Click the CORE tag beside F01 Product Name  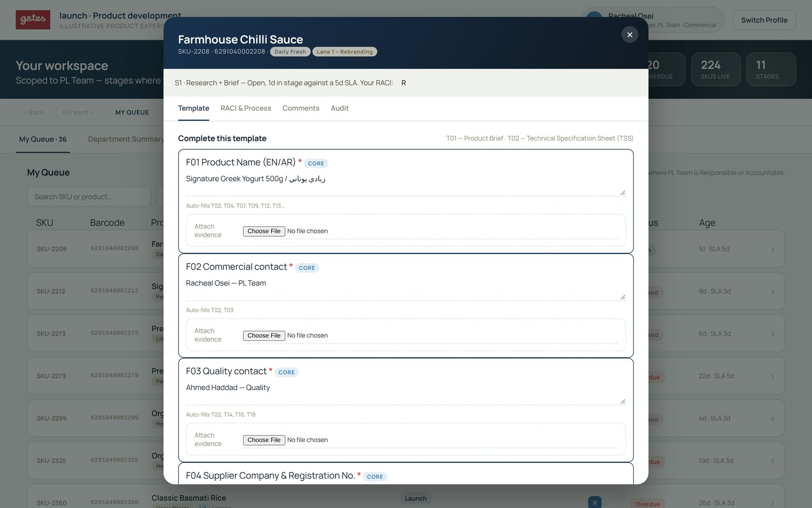pyautogui.click(x=316, y=164)
